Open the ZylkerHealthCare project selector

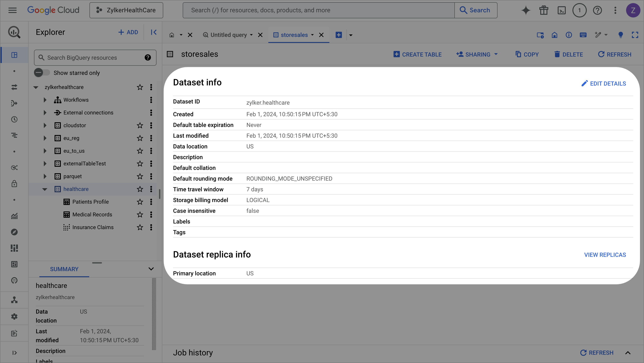point(126,10)
